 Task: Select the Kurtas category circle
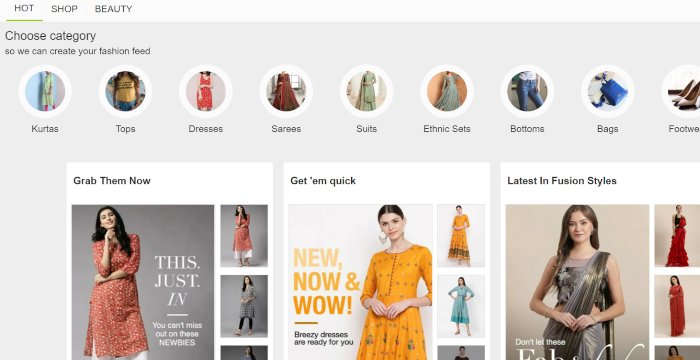(x=45, y=91)
